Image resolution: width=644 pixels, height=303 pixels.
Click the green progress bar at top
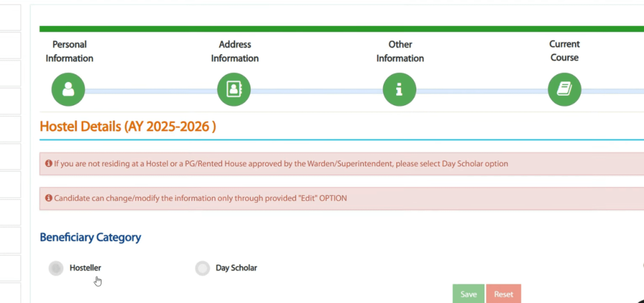click(x=340, y=29)
